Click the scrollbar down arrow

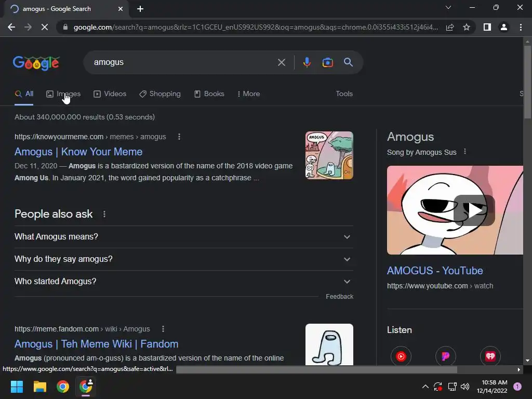[527, 361]
